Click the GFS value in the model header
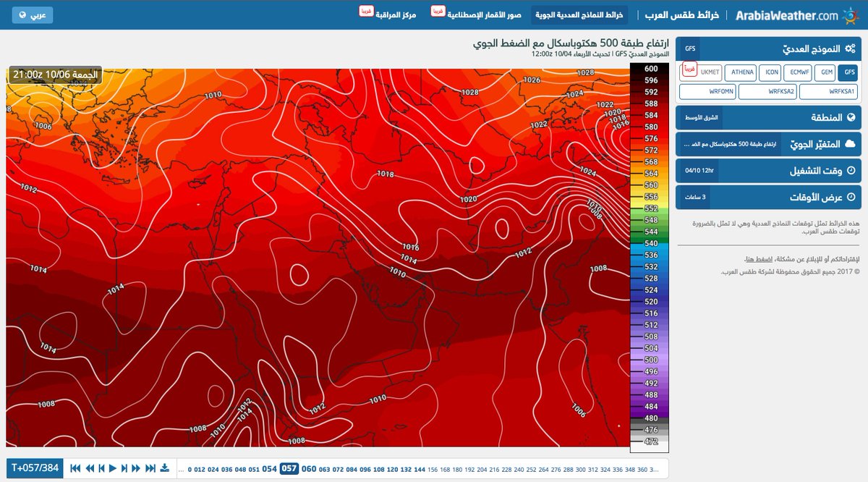The height and width of the screenshot is (482, 868). 690,48
